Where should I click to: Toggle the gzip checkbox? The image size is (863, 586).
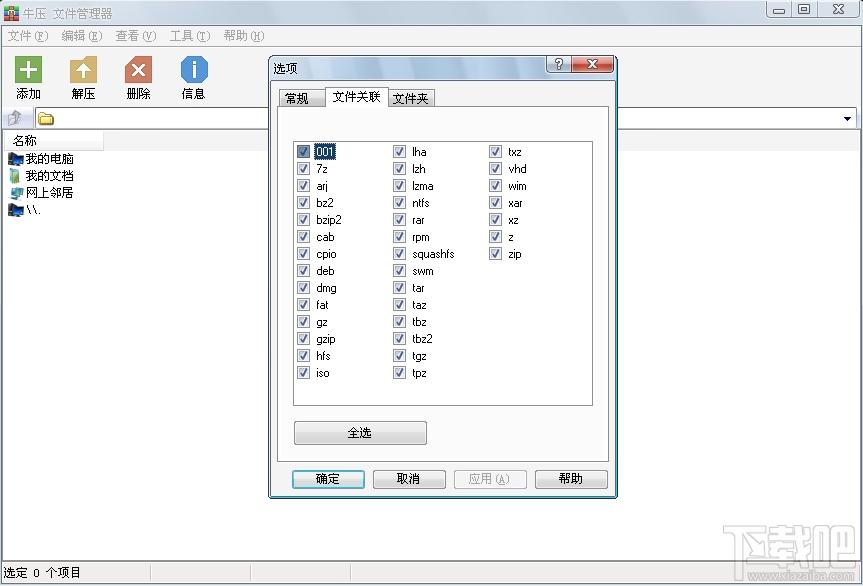point(303,338)
